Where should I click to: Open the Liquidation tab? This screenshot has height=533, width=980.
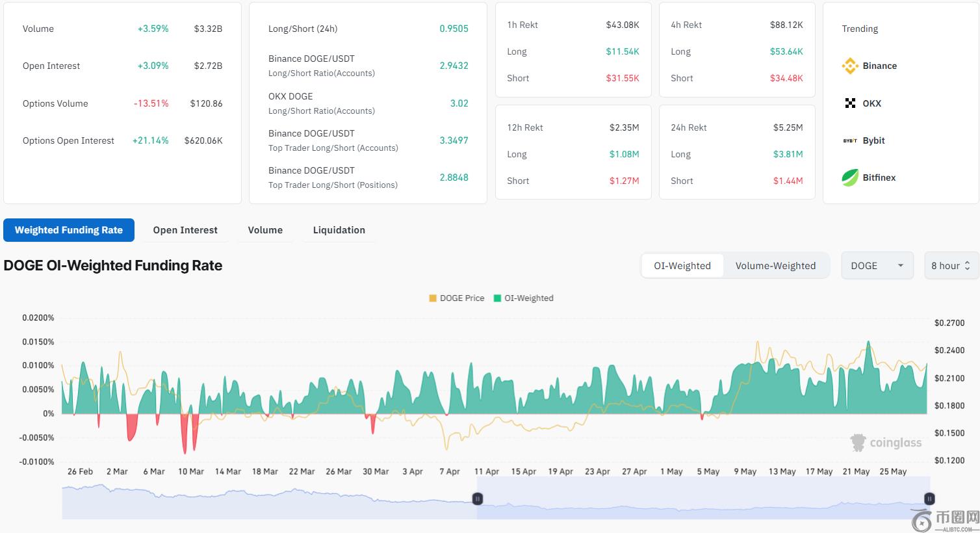(x=339, y=230)
